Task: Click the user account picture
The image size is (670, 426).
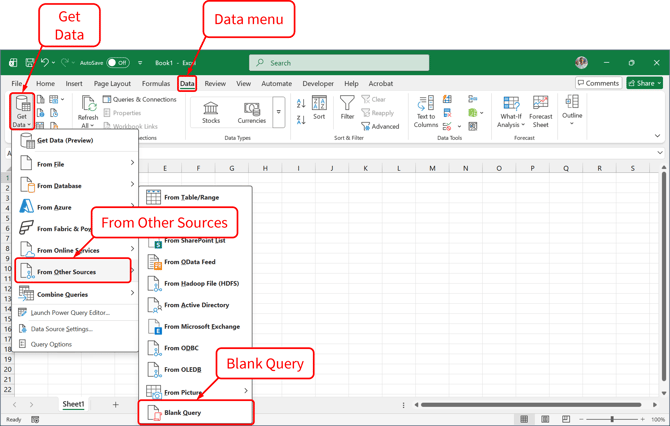Action: point(581,63)
